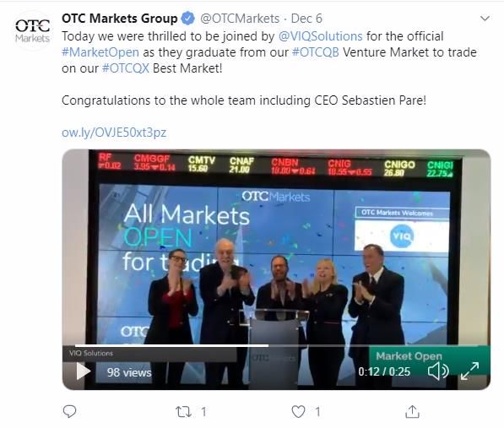Click the reply speech bubble icon

(69, 411)
